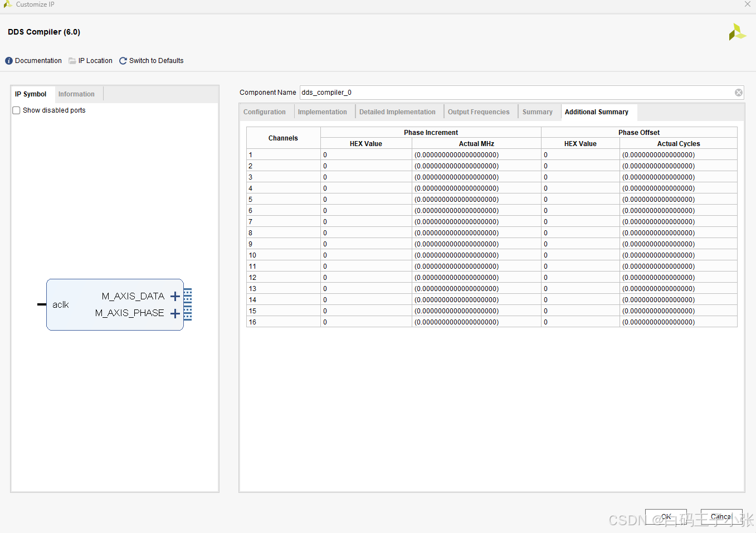Screen dimensions: 756x533
Task: Click Phase Increment HEX Value column header
Action: coord(366,144)
